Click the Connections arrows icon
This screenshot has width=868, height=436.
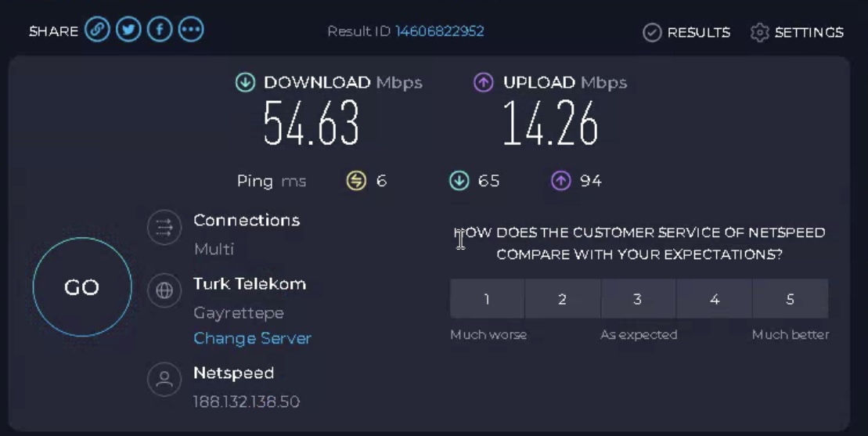[164, 228]
